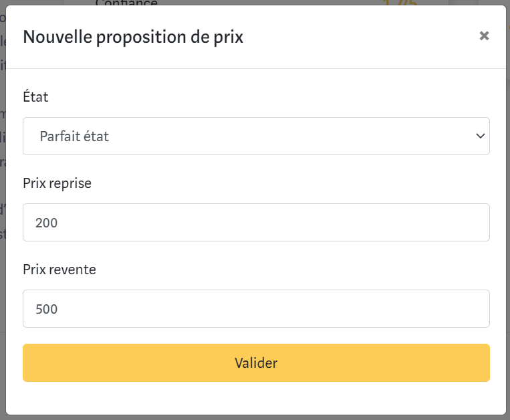Click the yellow rating score behind dialog

400,3
